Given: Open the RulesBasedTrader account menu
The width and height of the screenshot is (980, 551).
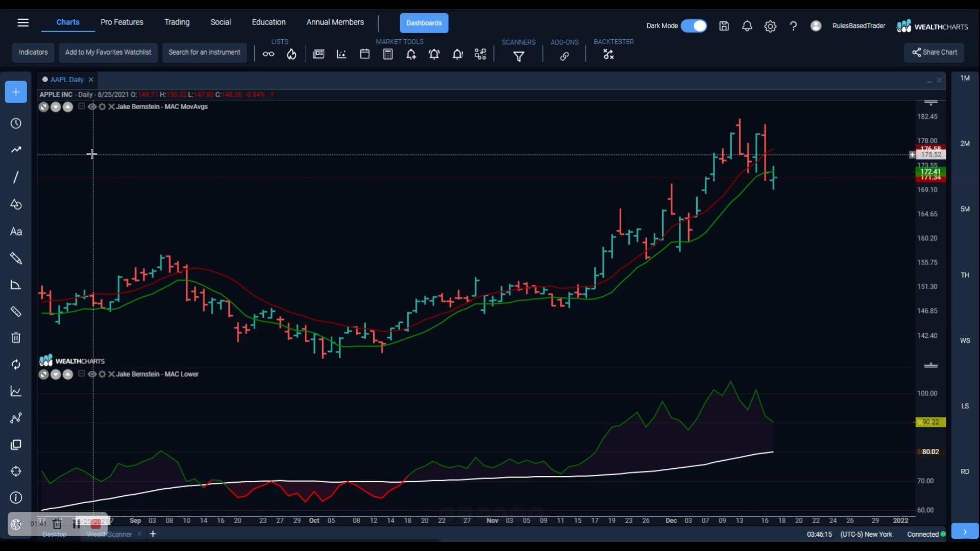Looking at the screenshot, I should (859, 26).
